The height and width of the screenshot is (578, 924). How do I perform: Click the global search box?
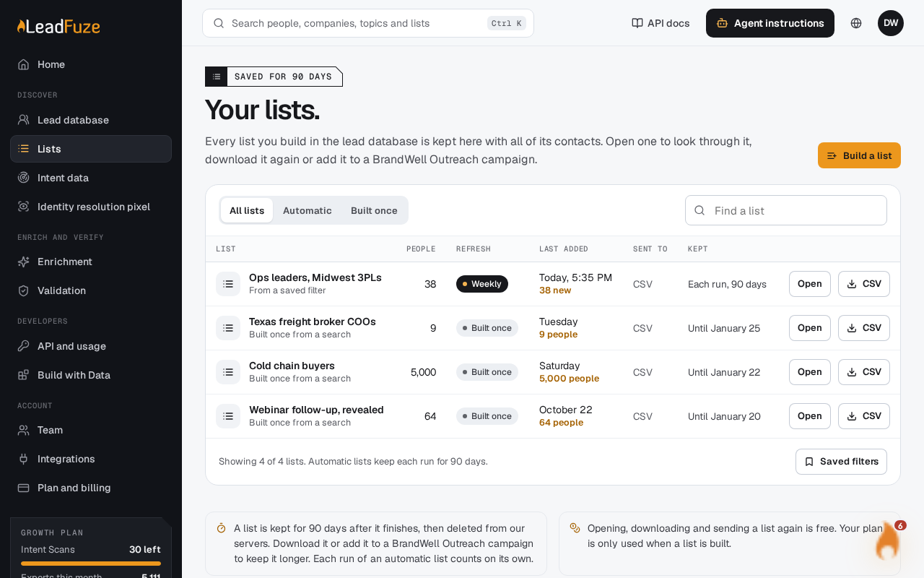[x=368, y=23]
